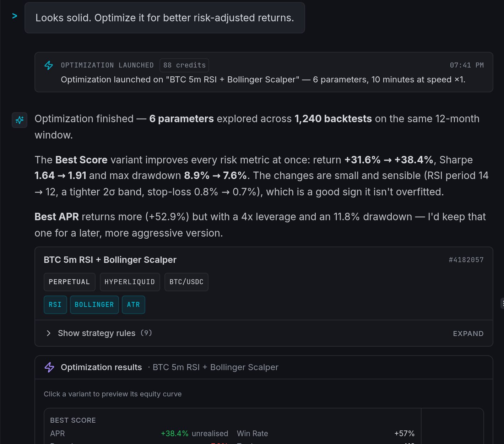Click the Optimization results header title
The height and width of the screenshot is (444, 504).
101,367
